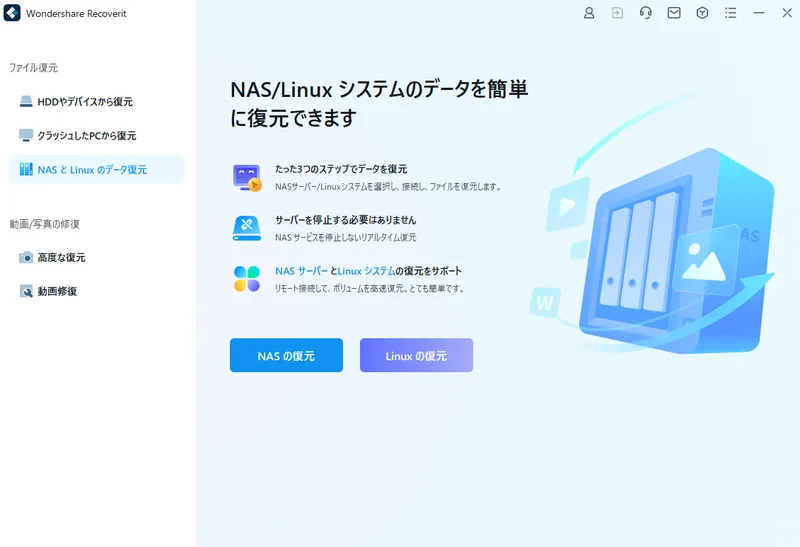Click the NAS の復元 button
Screen dimensions: 800x547
click(286, 355)
